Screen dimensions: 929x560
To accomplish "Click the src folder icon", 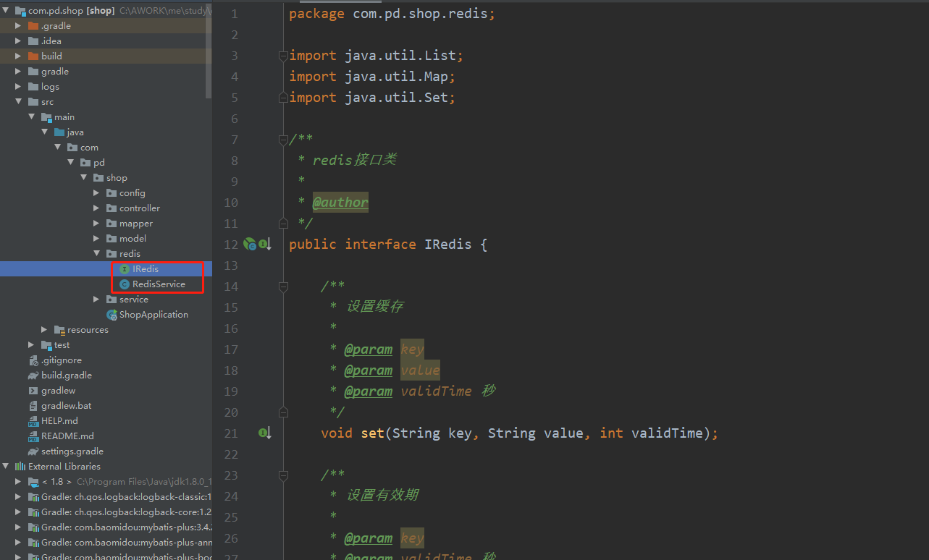I will click(x=33, y=102).
